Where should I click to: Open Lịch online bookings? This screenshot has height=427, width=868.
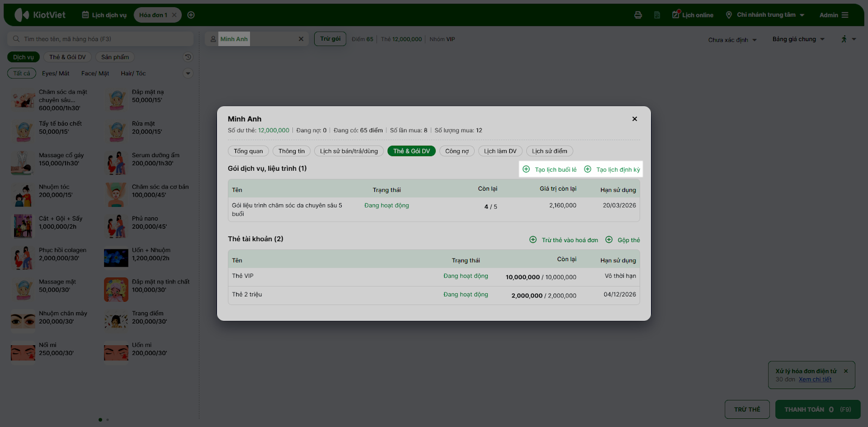tap(693, 15)
